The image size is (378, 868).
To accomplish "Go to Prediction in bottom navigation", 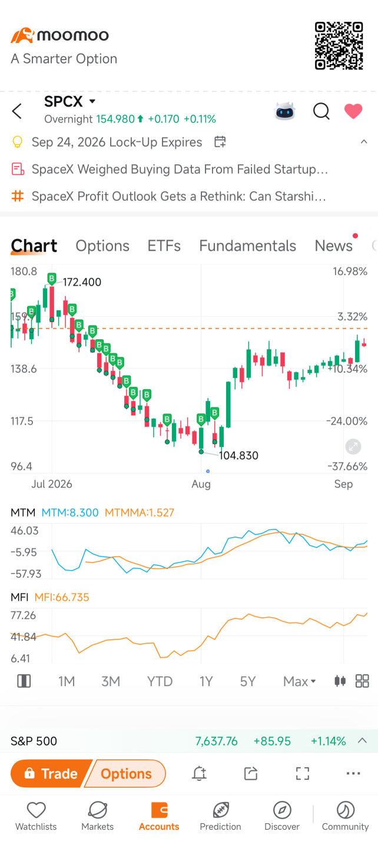I will click(221, 816).
